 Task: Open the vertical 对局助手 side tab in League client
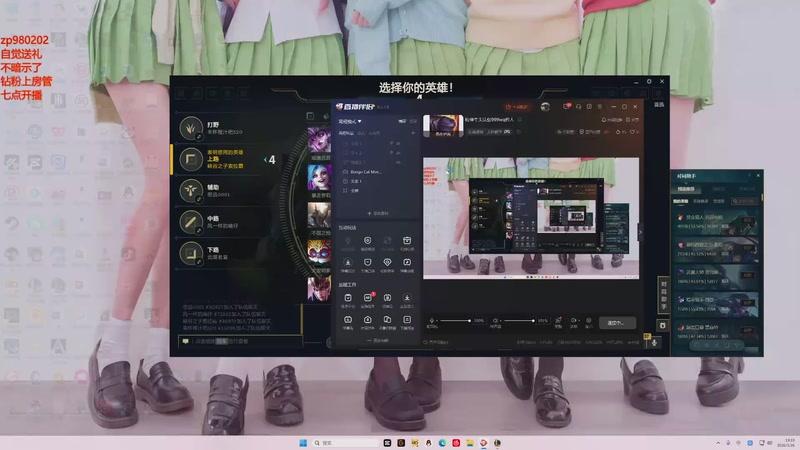tap(664, 295)
